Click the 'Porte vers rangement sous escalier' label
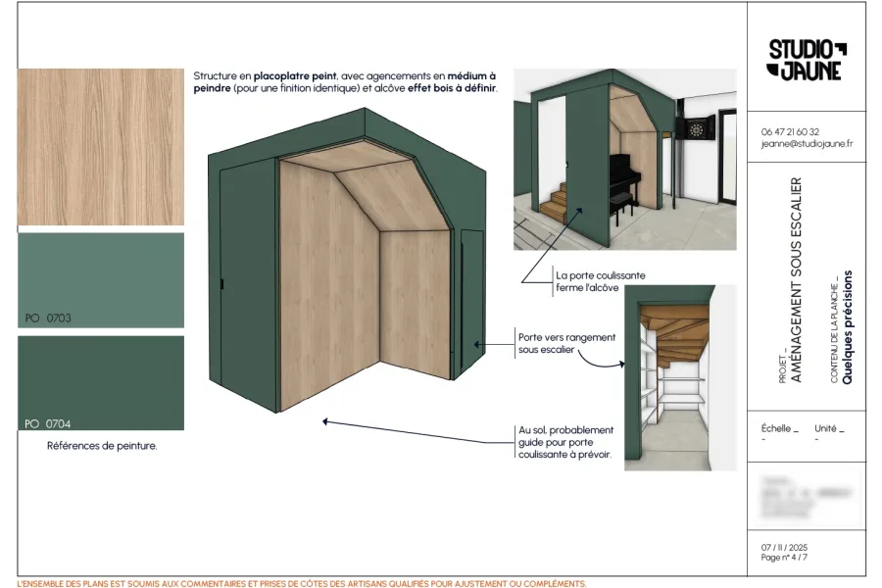 click(x=566, y=344)
